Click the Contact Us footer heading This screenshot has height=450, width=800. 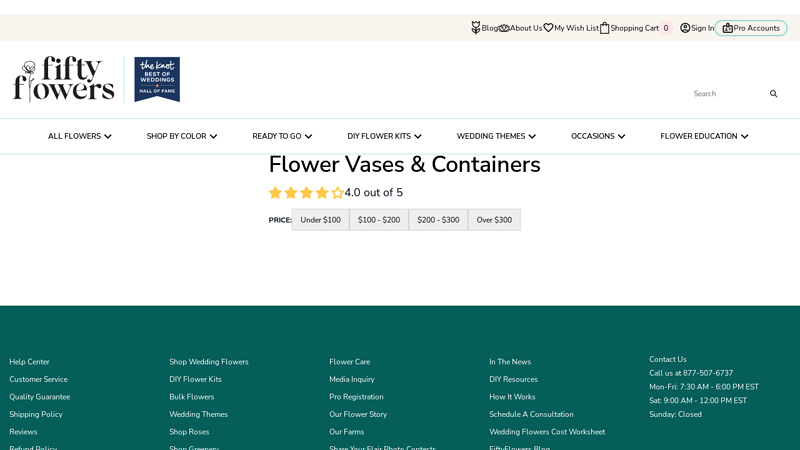[668, 359]
